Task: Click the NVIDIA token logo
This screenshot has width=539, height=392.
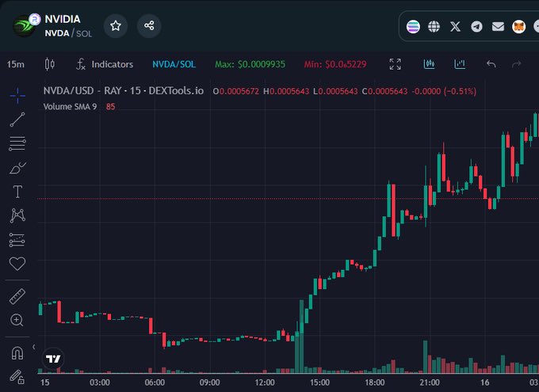Action: click(24, 26)
